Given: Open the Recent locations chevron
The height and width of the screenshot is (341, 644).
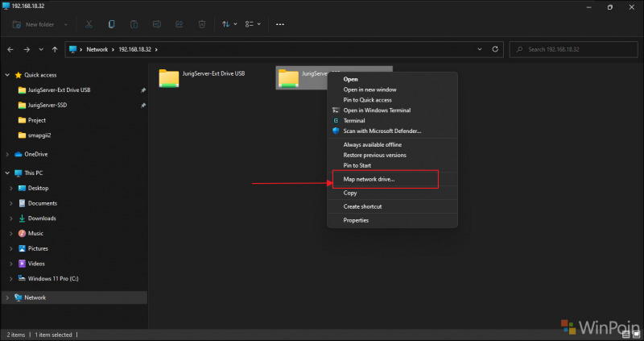Looking at the screenshot, I should tap(41, 49).
